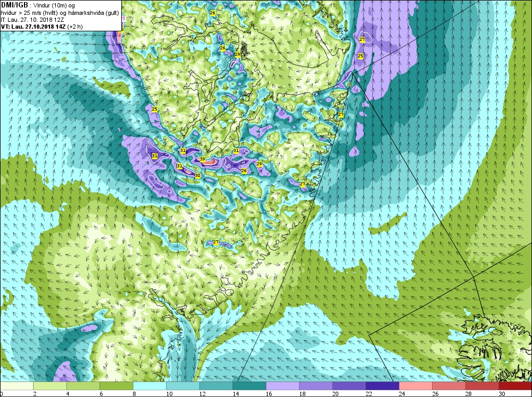Pick the 22–24 m/s dark indigo legend swatch
The width and height of the screenshot is (532, 397).
(x=383, y=386)
